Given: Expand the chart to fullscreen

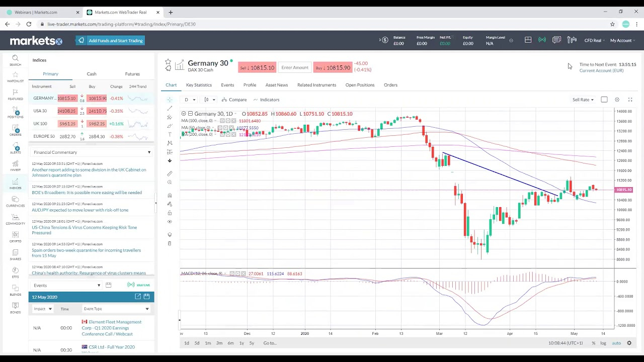Looking at the screenshot, I should 630,100.
